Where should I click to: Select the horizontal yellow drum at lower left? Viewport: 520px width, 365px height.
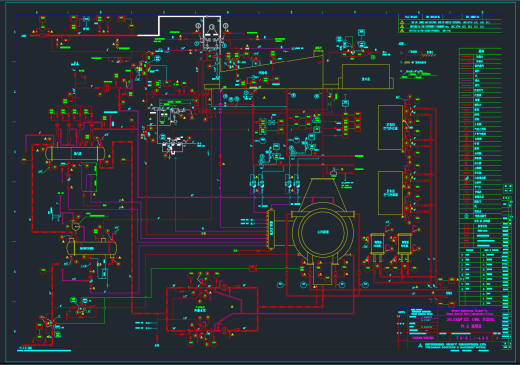pyautogui.click(x=91, y=248)
